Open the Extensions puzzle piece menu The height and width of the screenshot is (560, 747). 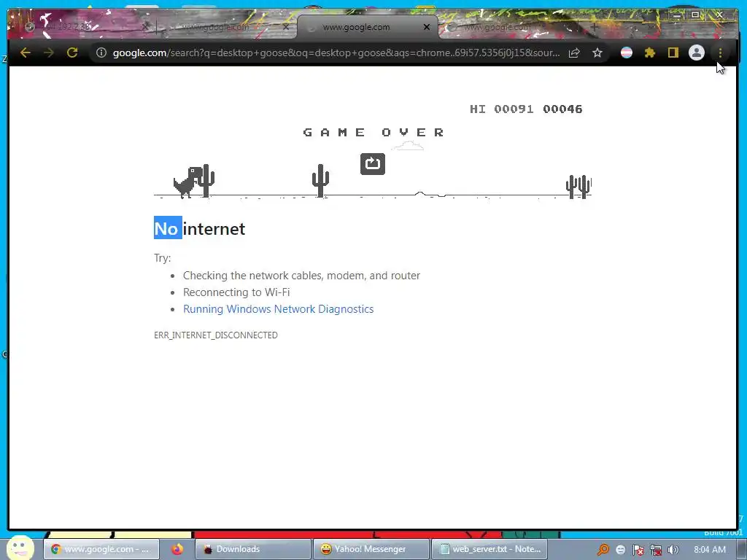(650, 52)
